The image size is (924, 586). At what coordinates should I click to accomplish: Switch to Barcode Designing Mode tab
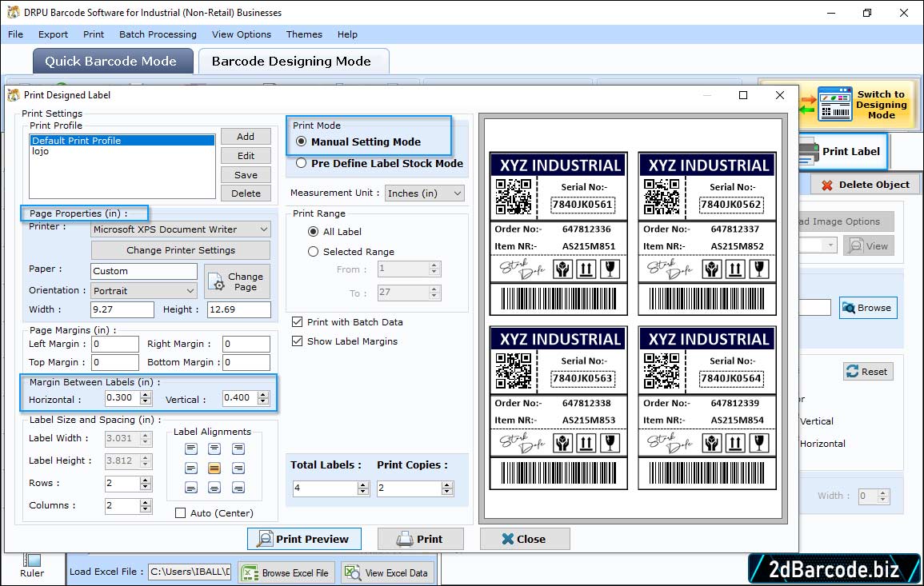(x=293, y=62)
